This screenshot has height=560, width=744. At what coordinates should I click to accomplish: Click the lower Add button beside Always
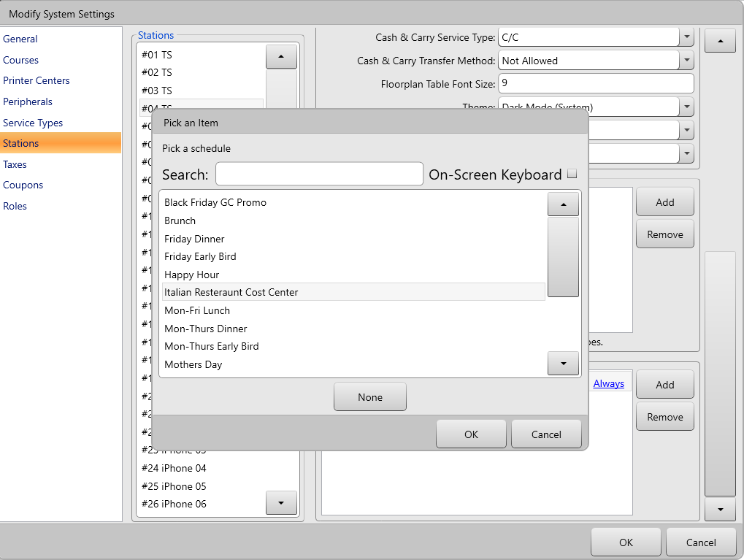coord(664,384)
